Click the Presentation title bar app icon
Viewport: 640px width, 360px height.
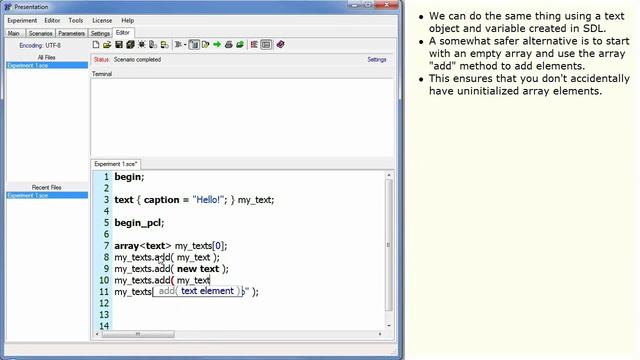[8, 7]
